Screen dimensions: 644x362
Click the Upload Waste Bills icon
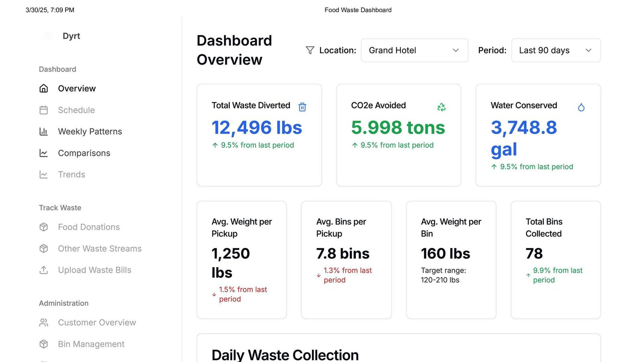[x=44, y=270]
